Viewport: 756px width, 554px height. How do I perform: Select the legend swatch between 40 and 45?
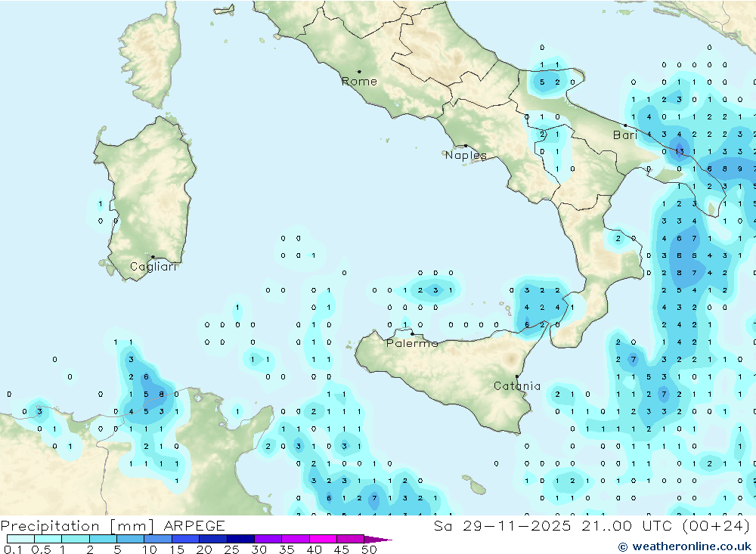pos(323,539)
